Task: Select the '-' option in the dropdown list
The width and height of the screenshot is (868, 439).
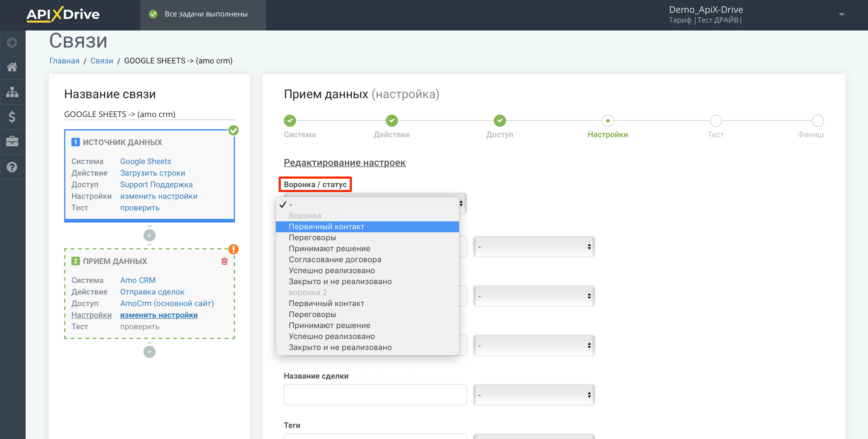Action: click(x=367, y=205)
